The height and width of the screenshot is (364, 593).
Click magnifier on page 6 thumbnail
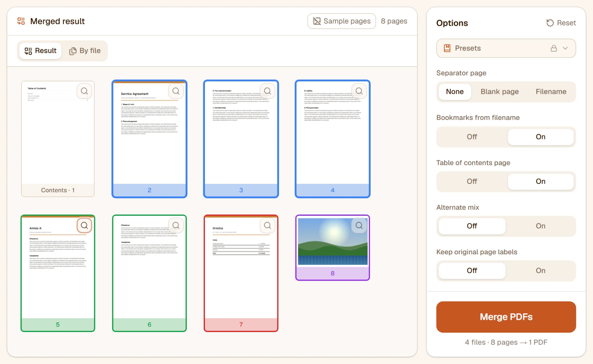[176, 225]
